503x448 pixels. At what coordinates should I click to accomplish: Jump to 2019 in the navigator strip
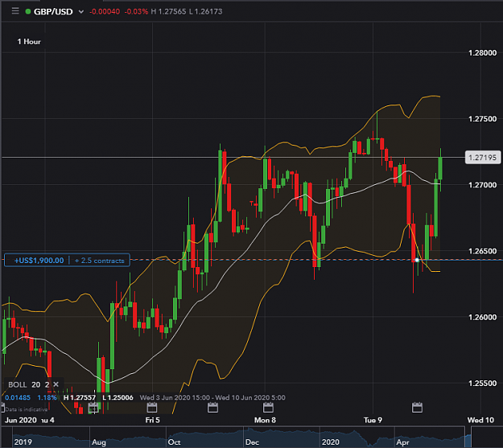point(23,442)
